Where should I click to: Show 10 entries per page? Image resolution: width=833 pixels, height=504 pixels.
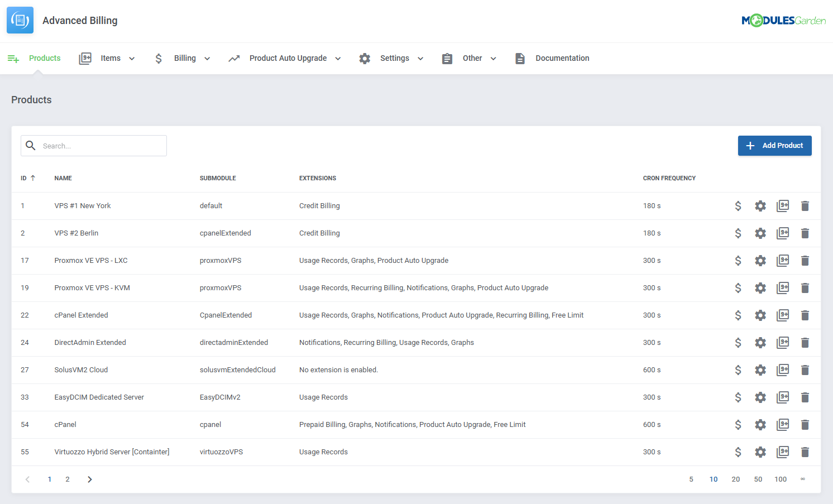[x=714, y=479]
